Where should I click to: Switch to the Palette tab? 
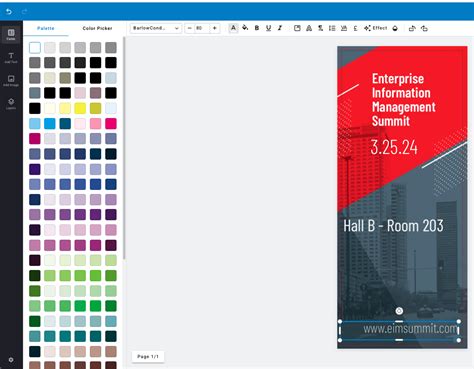pos(46,28)
